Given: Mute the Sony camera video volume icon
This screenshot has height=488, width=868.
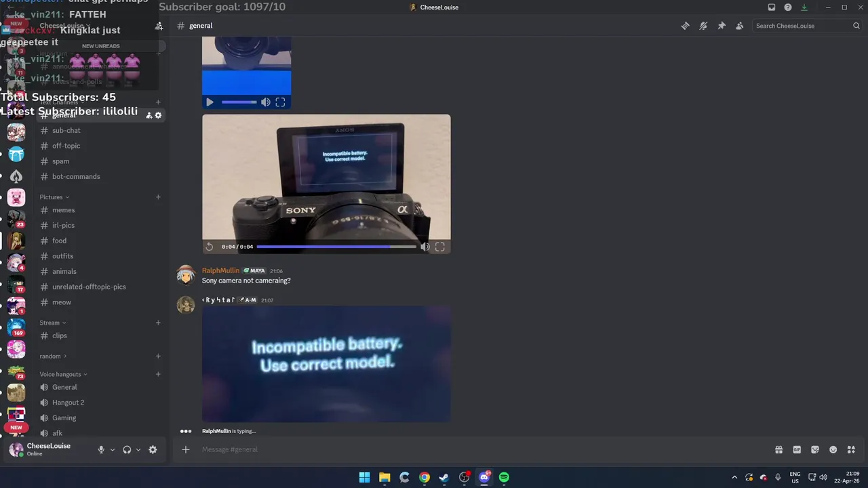Looking at the screenshot, I should coord(425,247).
